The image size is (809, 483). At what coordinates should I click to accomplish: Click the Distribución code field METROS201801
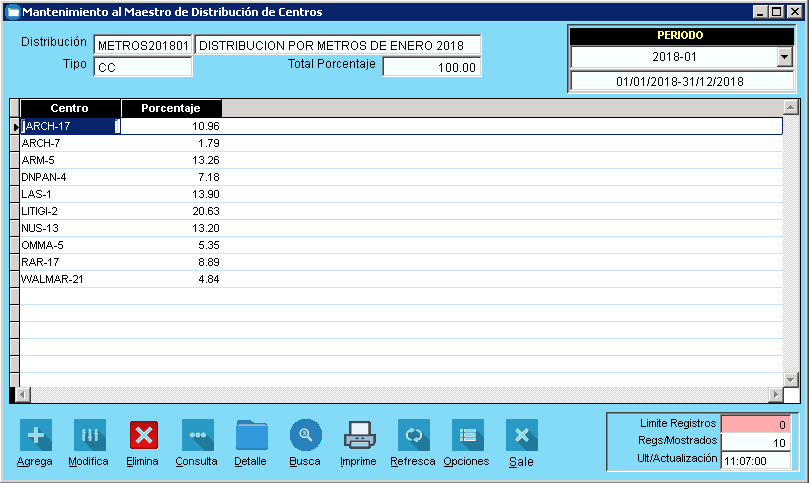click(142, 46)
